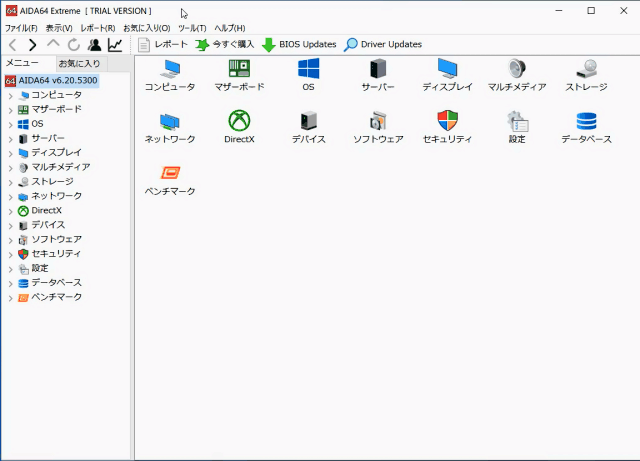Open the データベース icon in main pane
This screenshot has height=461, width=640.
[x=587, y=121]
